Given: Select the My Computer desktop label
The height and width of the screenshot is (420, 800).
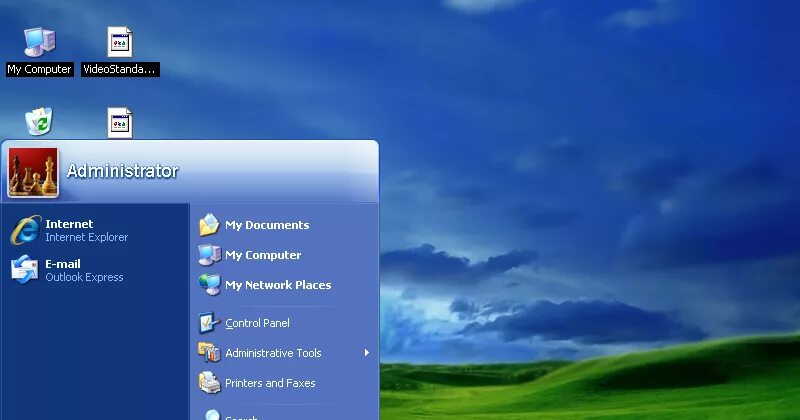Looking at the screenshot, I should [40, 69].
